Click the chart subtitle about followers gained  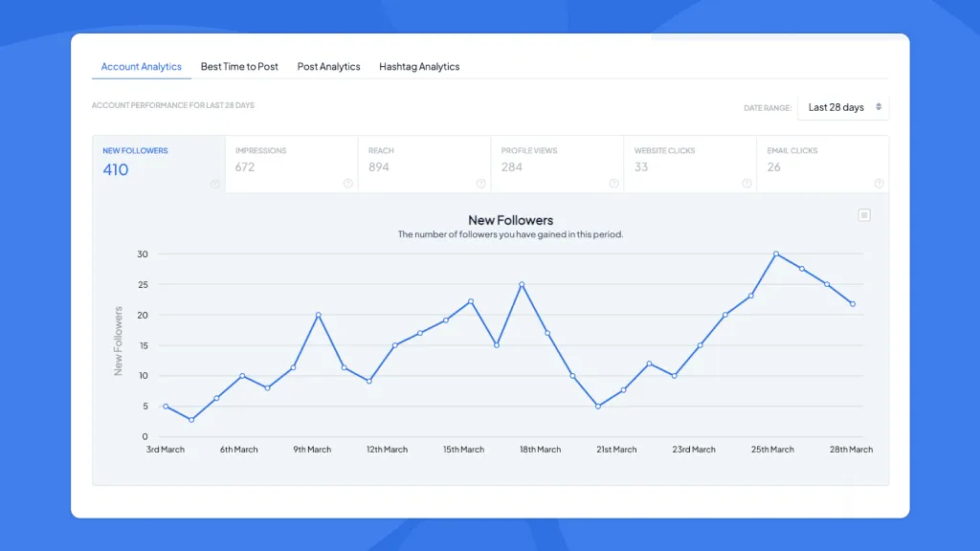pyautogui.click(x=511, y=234)
